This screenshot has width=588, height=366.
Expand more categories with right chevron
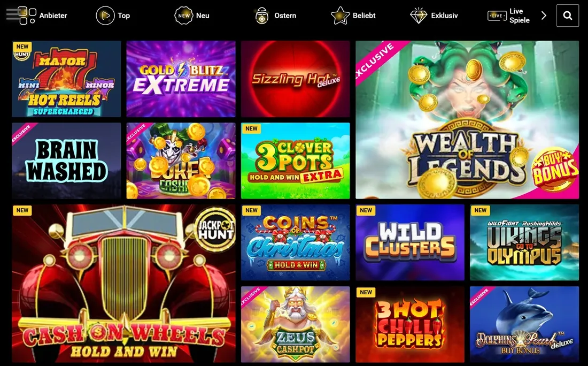coord(544,16)
